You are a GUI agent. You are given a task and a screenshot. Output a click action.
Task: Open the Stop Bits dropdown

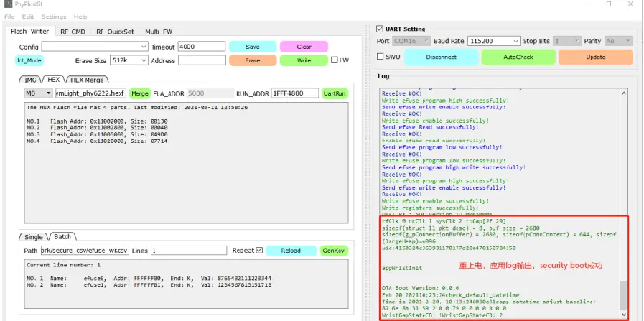pyautogui.click(x=566, y=41)
